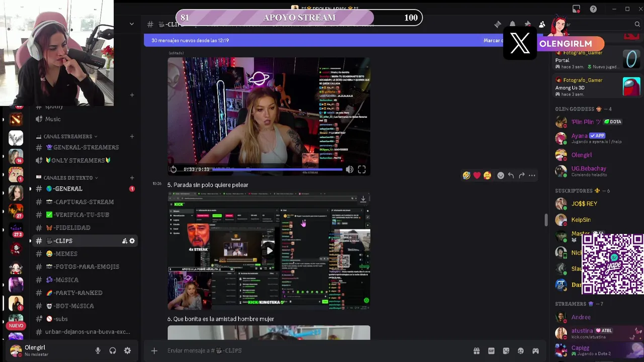Viewport: 644px width, 362px height.
Task: Open the sticker picker
Action: click(x=506, y=351)
